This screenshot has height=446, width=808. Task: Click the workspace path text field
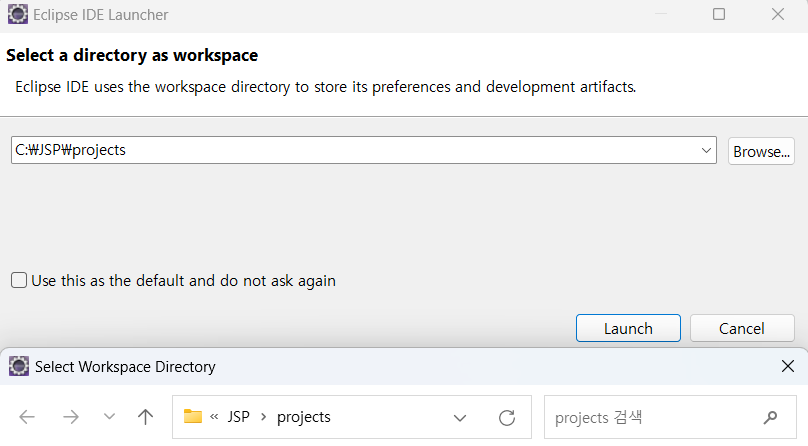tap(364, 150)
